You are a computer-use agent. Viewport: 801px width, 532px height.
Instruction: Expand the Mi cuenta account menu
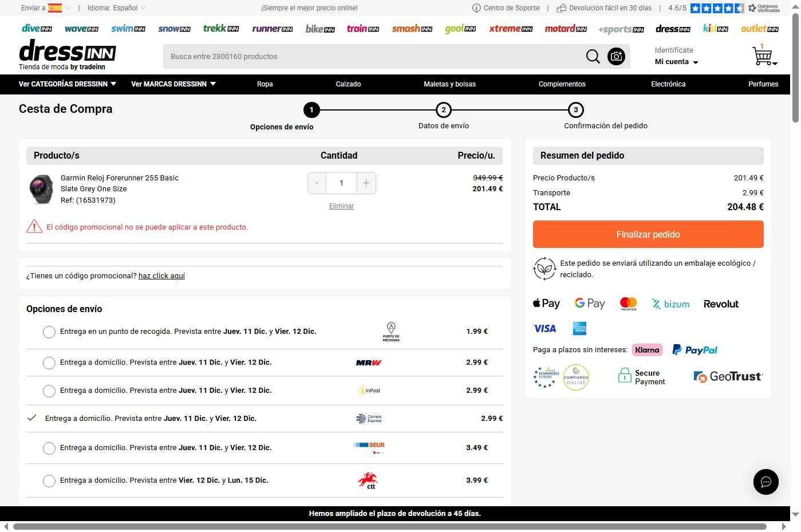(x=677, y=62)
